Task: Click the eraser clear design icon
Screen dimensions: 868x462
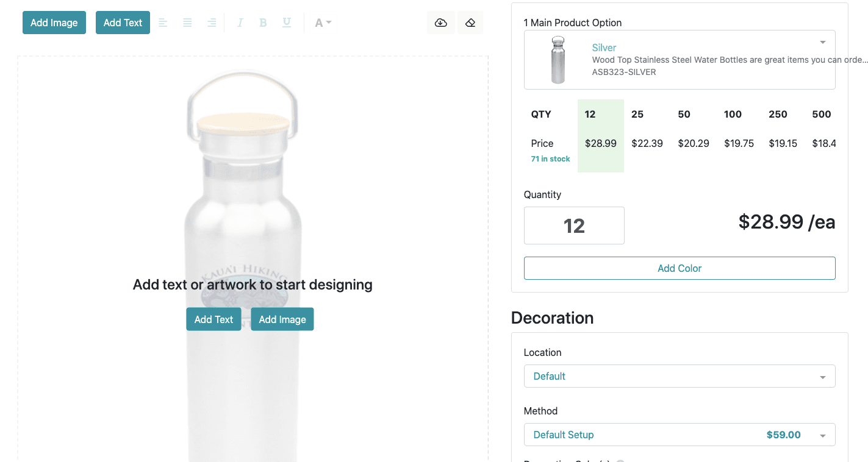Action: click(x=470, y=23)
